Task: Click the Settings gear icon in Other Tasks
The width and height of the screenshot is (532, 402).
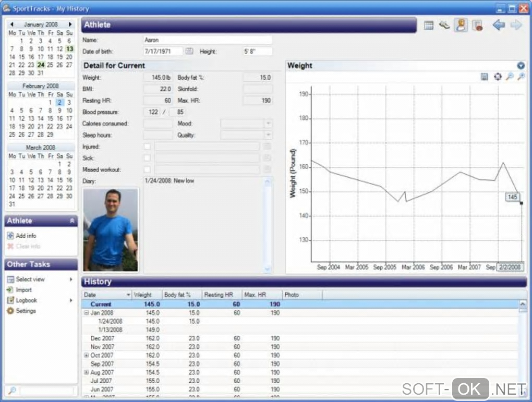Action: click(x=10, y=311)
